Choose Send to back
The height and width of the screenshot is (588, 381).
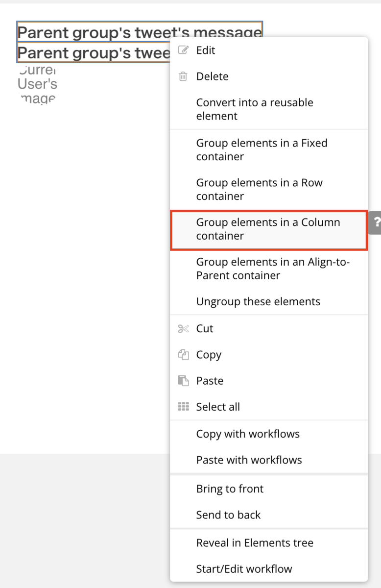tap(269, 514)
